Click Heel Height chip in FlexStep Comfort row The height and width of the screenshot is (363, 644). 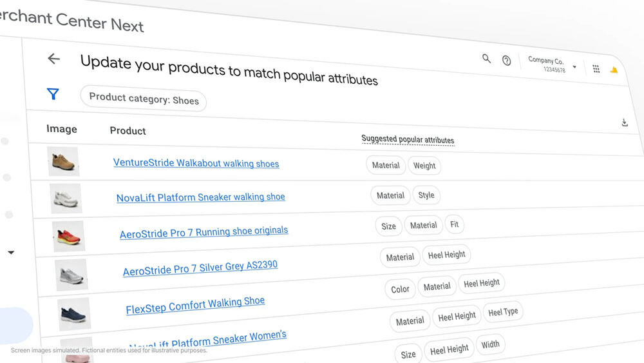click(482, 283)
